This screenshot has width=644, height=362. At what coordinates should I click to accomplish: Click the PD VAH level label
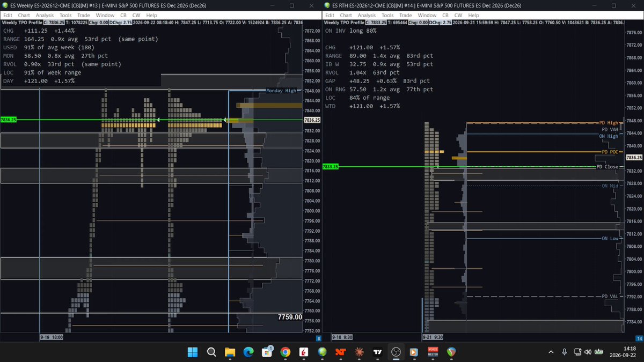pyautogui.click(x=611, y=129)
